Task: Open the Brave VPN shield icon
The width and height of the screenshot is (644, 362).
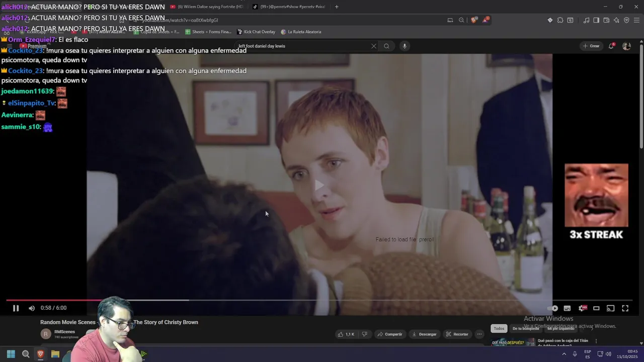Action: 626,20
